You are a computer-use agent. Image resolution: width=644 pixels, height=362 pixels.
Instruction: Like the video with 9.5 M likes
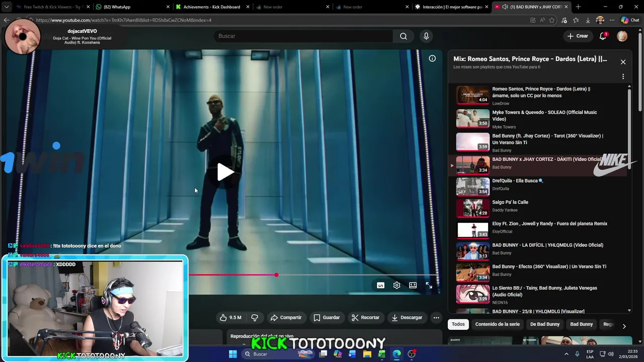230,318
